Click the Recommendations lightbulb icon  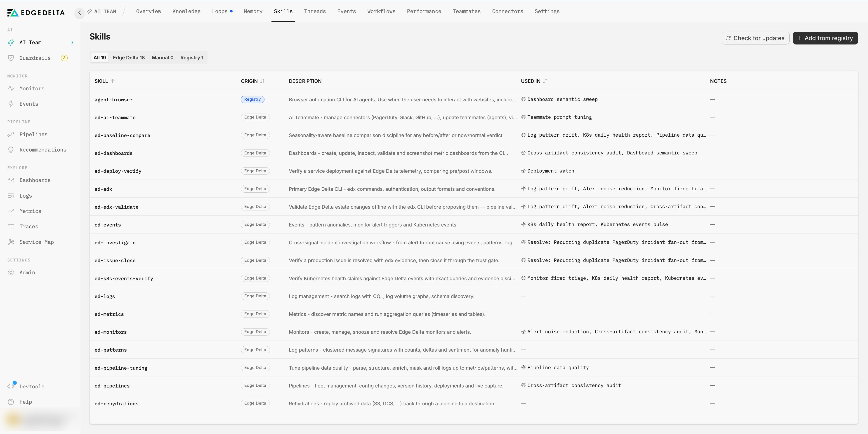[x=11, y=150]
